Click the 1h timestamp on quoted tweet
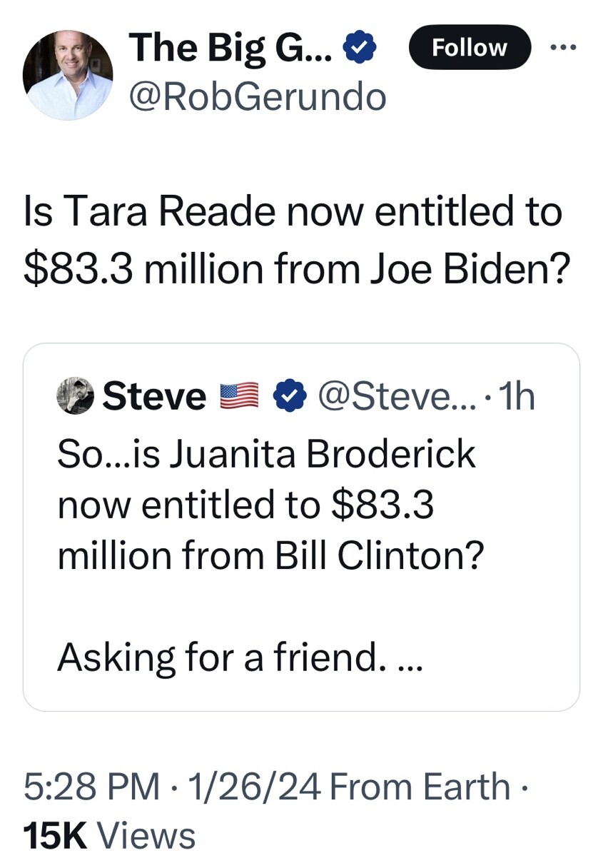The image size is (603, 868). click(517, 396)
